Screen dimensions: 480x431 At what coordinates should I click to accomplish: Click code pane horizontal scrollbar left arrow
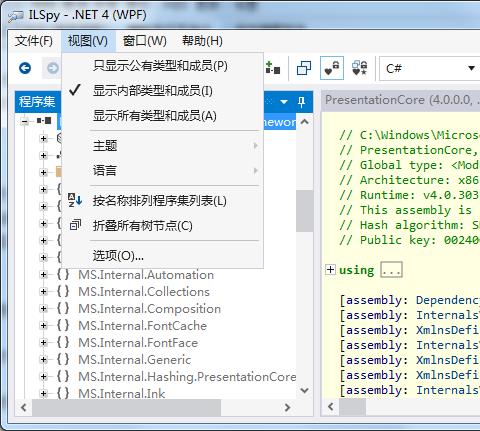click(331, 407)
